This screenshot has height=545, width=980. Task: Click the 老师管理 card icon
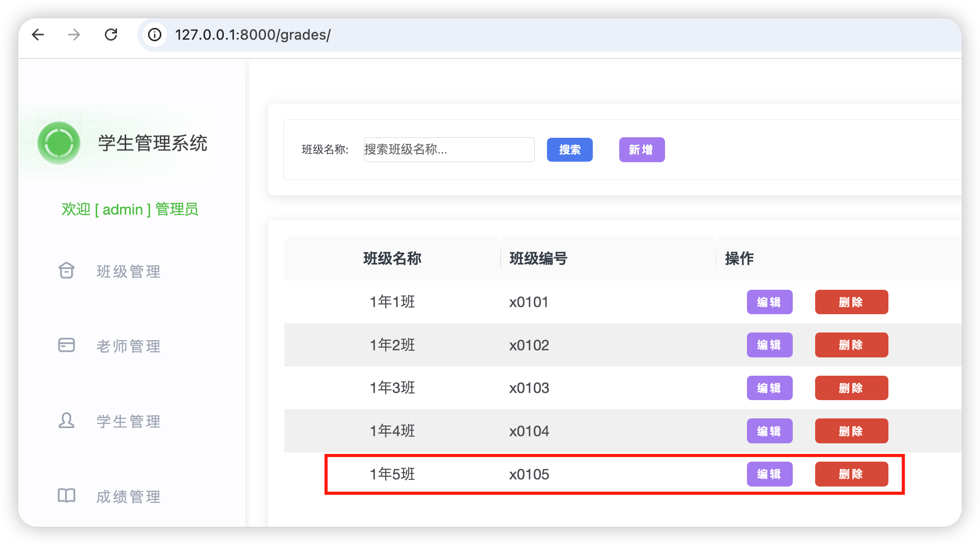tap(67, 345)
